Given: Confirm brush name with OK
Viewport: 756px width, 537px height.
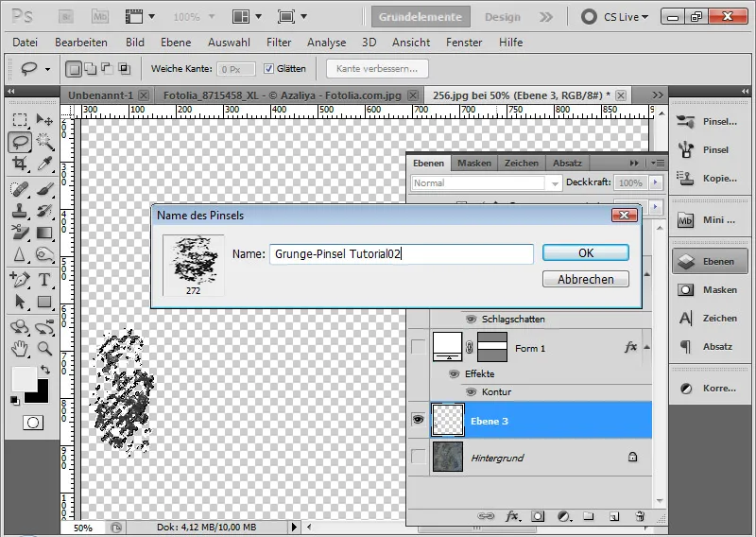Looking at the screenshot, I should click(586, 252).
